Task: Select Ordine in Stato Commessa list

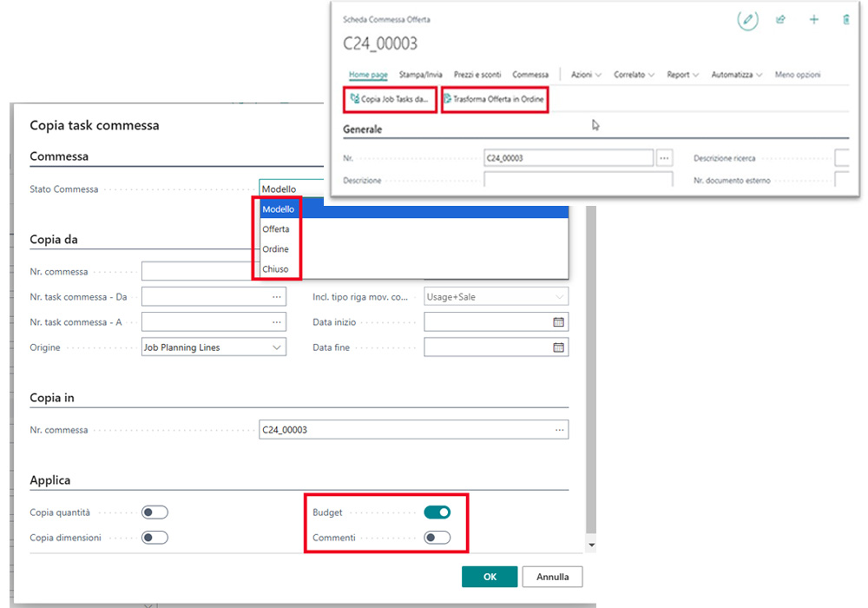Action: tap(414, 249)
